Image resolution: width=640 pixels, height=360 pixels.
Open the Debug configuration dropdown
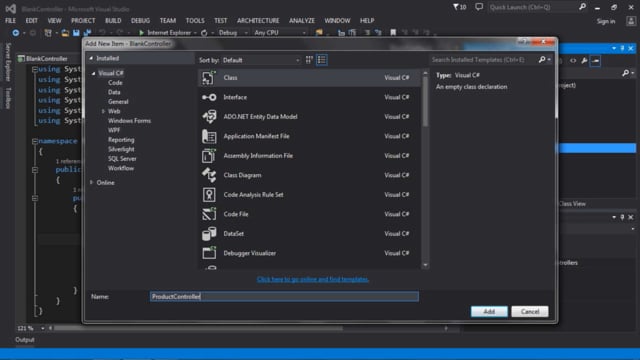[233, 33]
